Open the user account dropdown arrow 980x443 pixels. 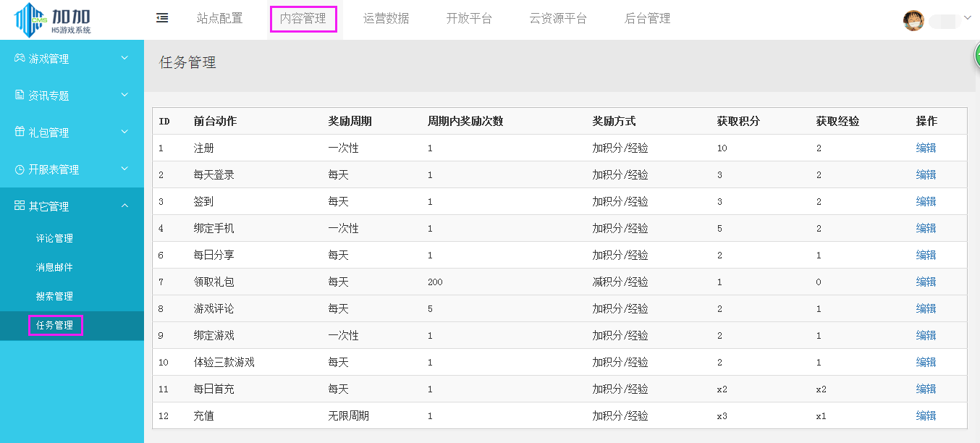tap(968, 18)
